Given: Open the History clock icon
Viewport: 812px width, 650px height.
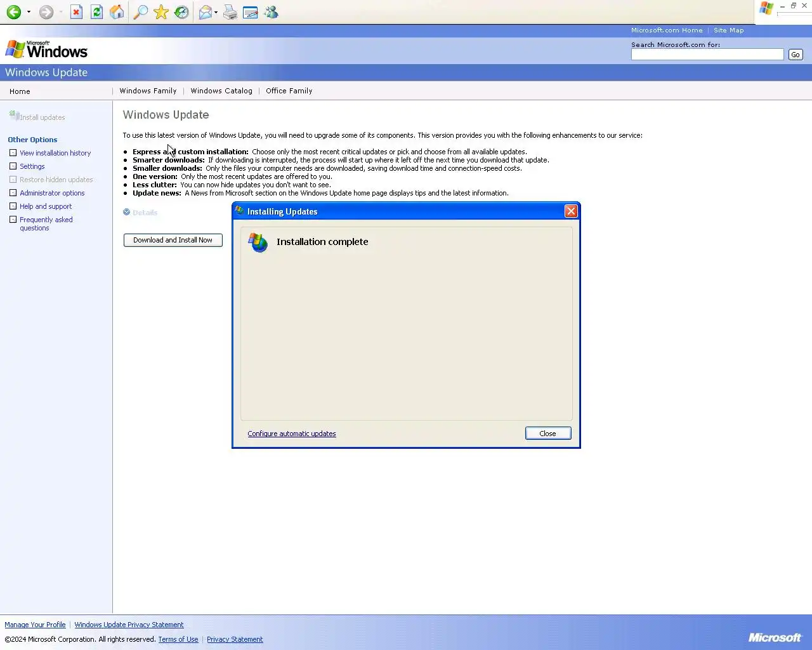Looking at the screenshot, I should (181, 12).
